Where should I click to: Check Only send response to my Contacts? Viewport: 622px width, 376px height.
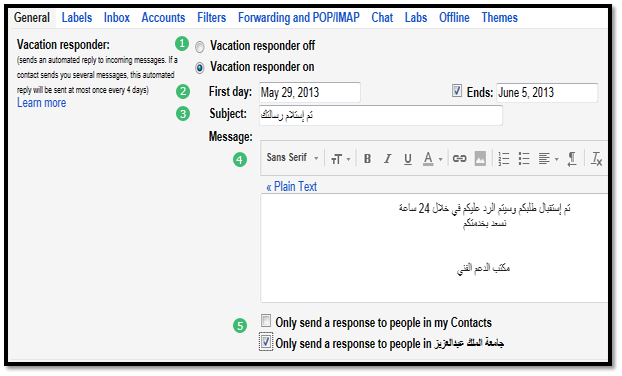pos(266,320)
